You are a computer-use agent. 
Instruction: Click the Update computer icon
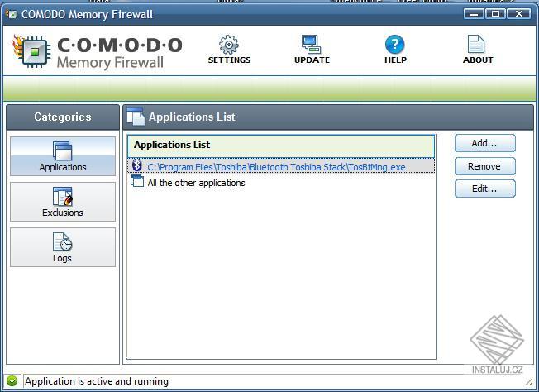tap(312, 45)
